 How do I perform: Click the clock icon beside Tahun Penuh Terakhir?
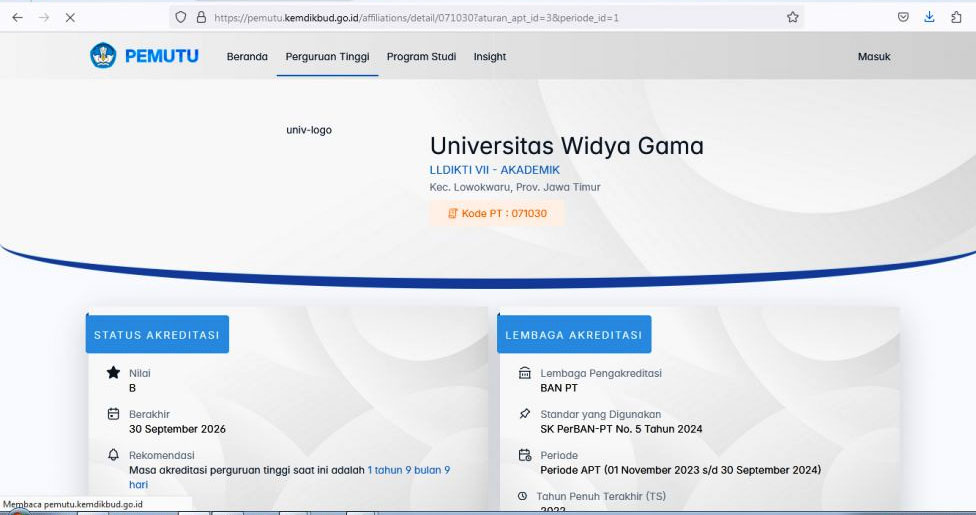coord(522,496)
